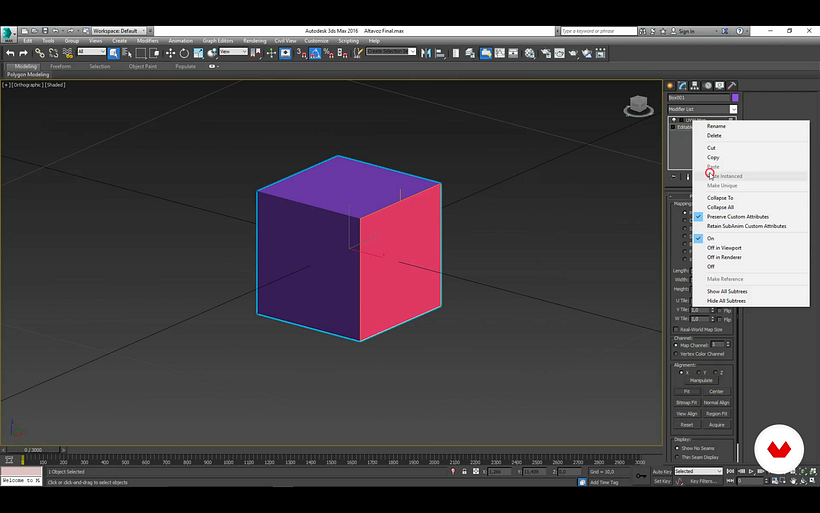Open the Modifiers menu in the menu bar
820x513 pixels.
[x=147, y=41]
